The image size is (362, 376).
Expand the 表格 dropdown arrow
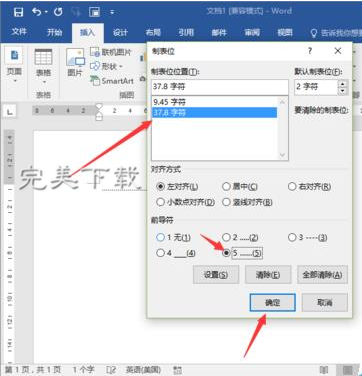pyautogui.click(x=44, y=82)
